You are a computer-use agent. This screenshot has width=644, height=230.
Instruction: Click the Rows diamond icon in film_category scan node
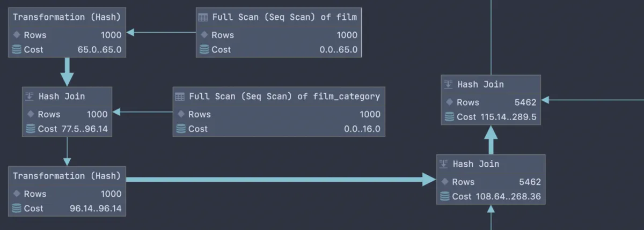click(181, 114)
